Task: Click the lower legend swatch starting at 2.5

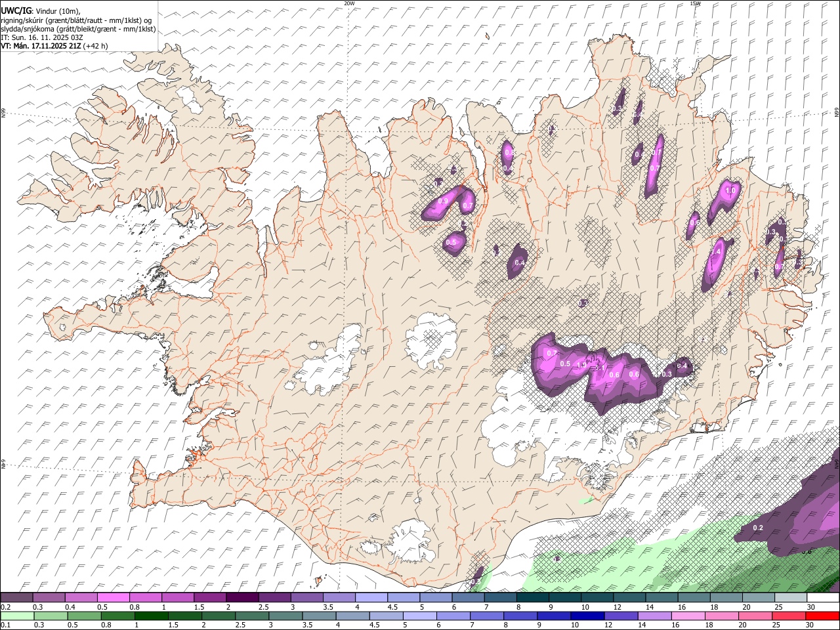Action: 252,616
